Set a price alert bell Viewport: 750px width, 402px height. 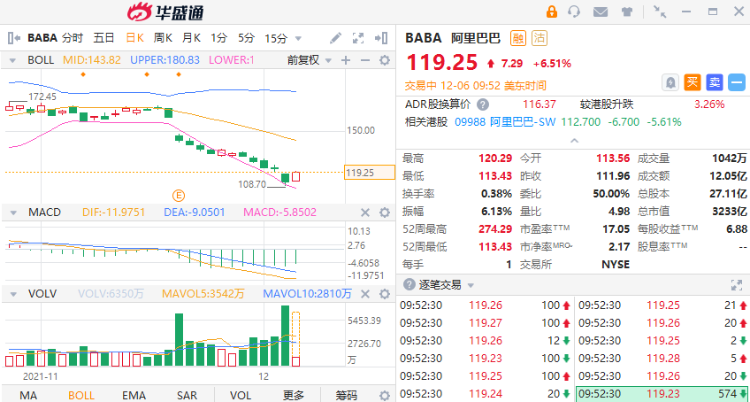(x=671, y=82)
